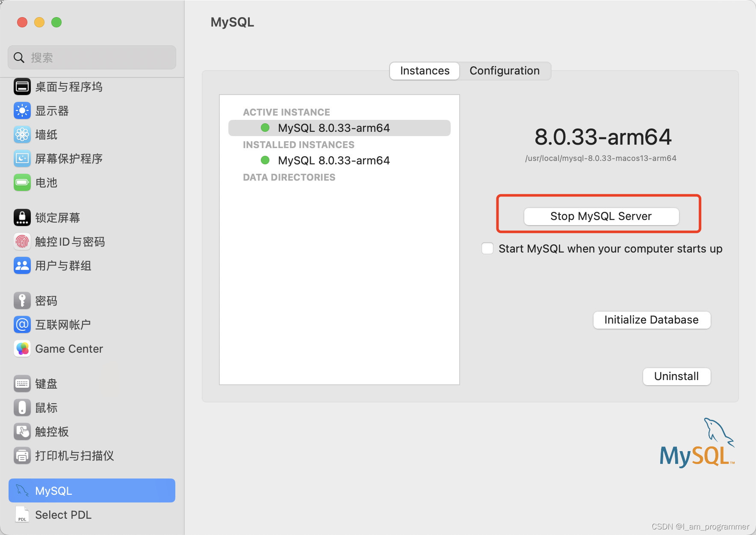The height and width of the screenshot is (535, 756).
Task: Open Printers & Scanners (打印机与扫描仪) icon
Action: click(x=22, y=456)
